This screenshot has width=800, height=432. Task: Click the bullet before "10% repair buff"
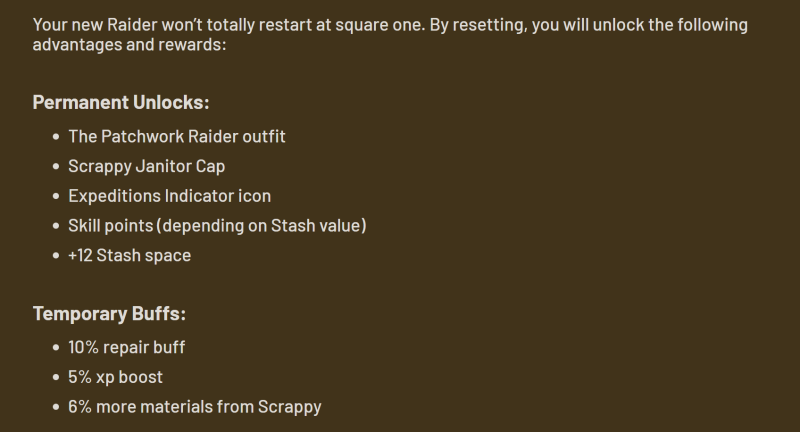(x=55, y=348)
